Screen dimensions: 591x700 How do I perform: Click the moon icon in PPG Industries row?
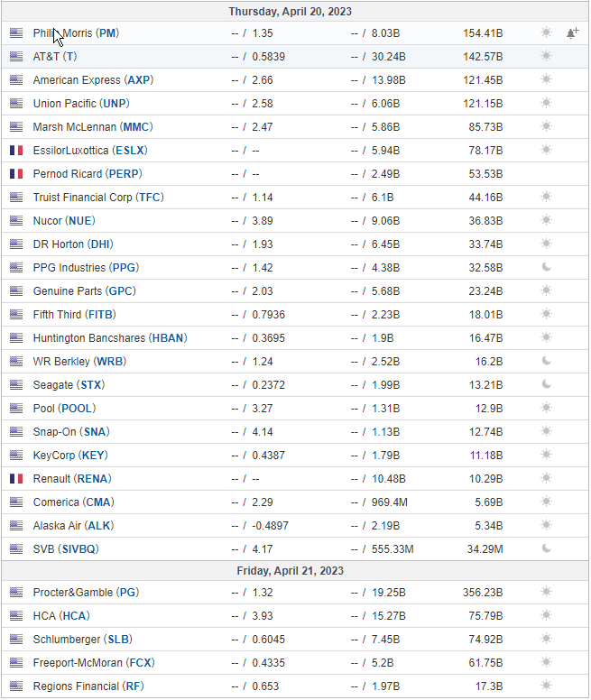tap(547, 267)
